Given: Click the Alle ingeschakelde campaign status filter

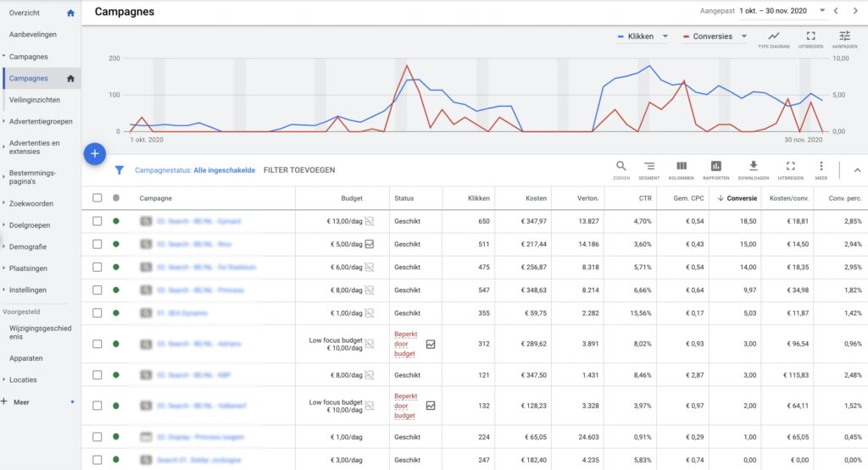Looking at the screenshot, I should (224, 170).
